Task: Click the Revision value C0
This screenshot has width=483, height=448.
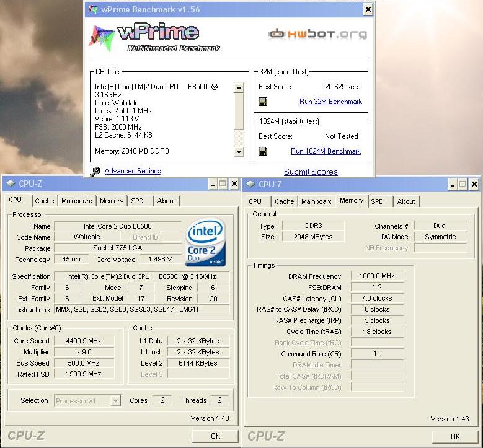Action: tap(213, 299)
